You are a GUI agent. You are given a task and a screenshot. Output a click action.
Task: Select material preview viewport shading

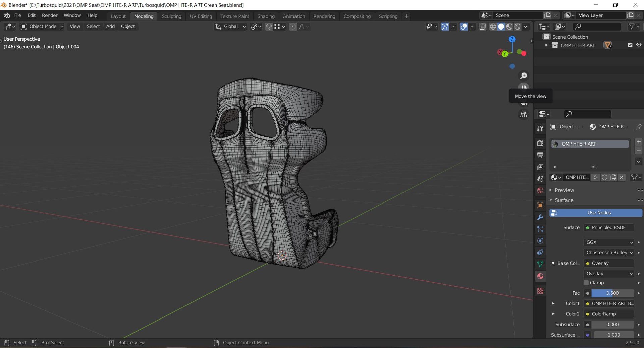(509, 26)
